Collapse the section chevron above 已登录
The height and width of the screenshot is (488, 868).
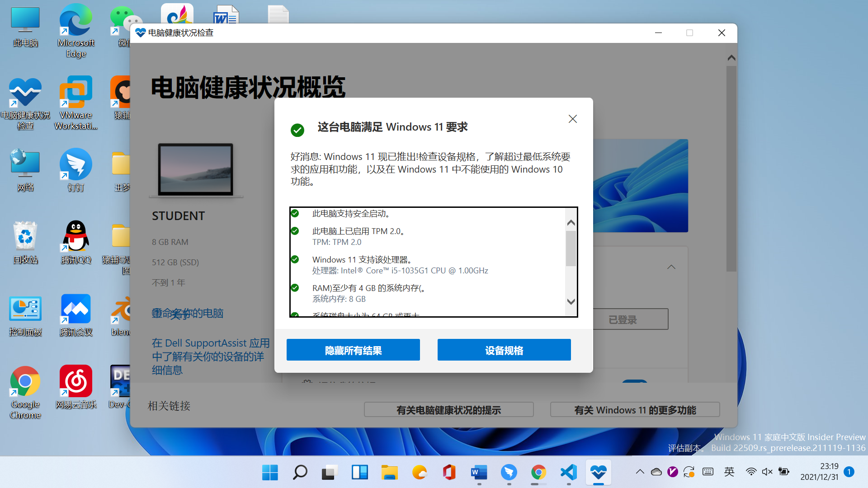click(x=671, y=267)
